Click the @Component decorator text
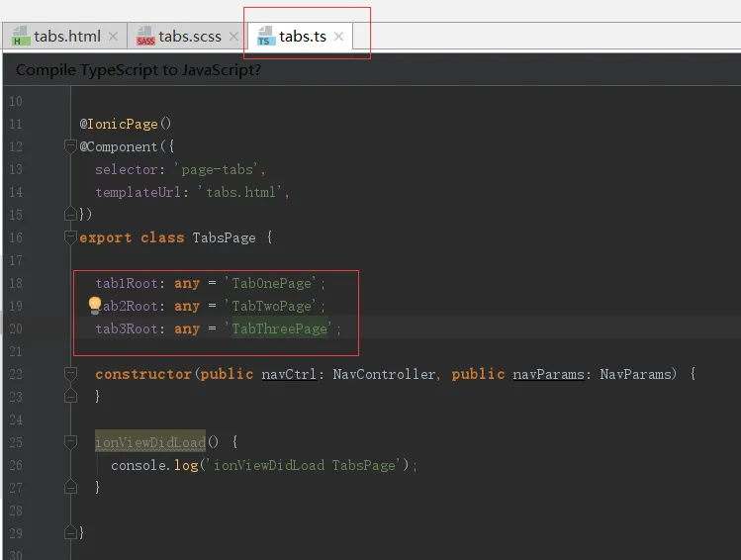Screen dimensions: 741x560 [x=118, y=146]
